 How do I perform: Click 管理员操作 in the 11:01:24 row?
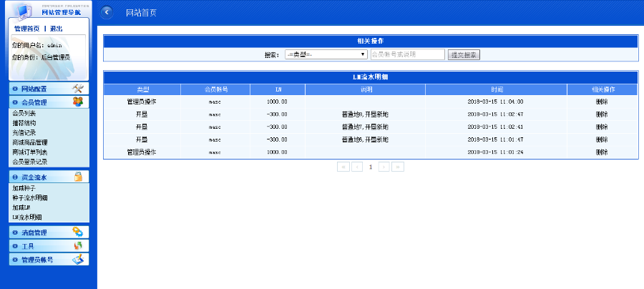[x=142, y=152]
